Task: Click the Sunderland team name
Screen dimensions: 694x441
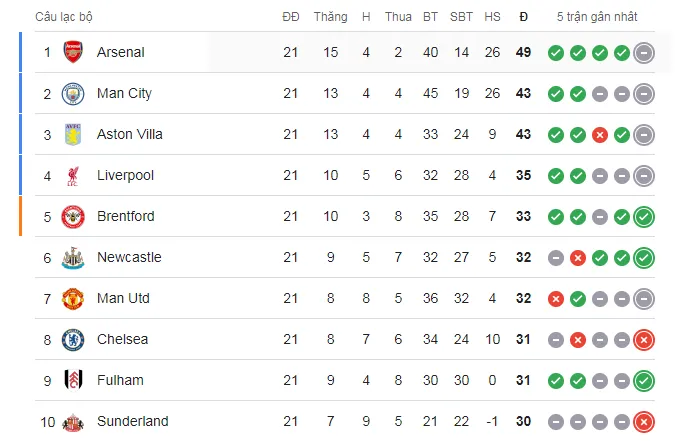Action: [x=132, y=421]
